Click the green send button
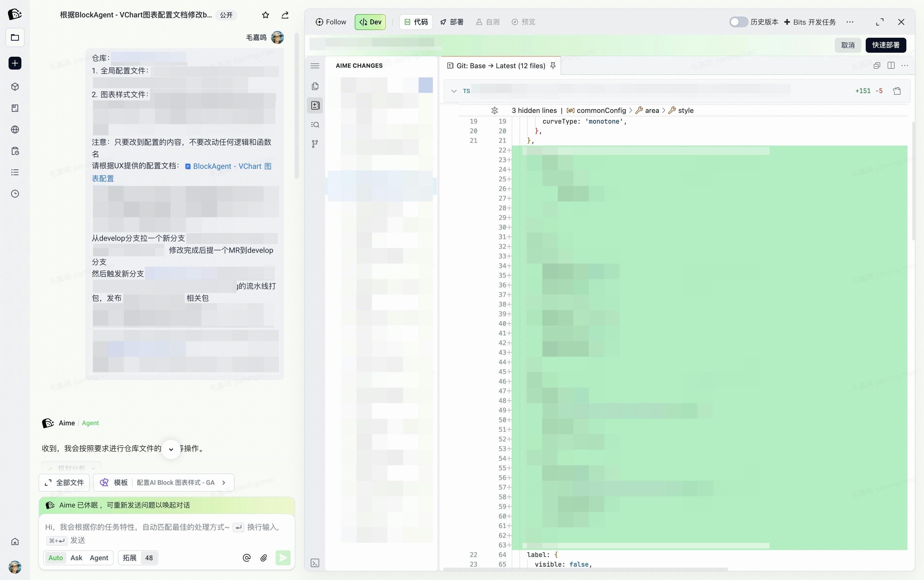924x580 pixels. (x=283, y=558)
